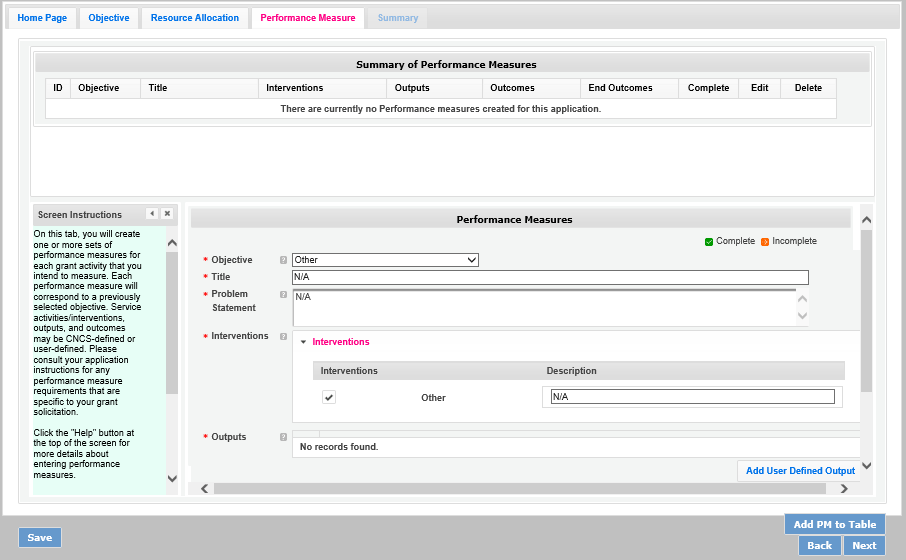Click the pink Interventions section heading
Image resolution: width=906 pixels, height=560 pixels.
tap(341, 342)
